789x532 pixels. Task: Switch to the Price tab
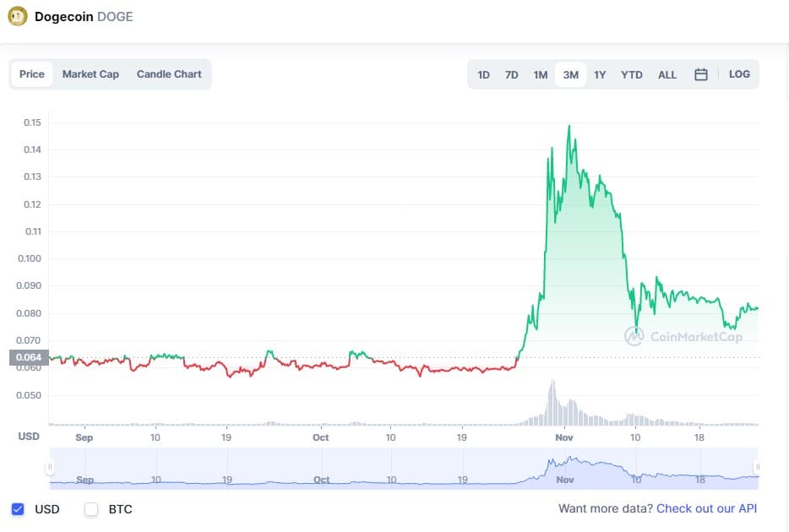pos(32,74)
